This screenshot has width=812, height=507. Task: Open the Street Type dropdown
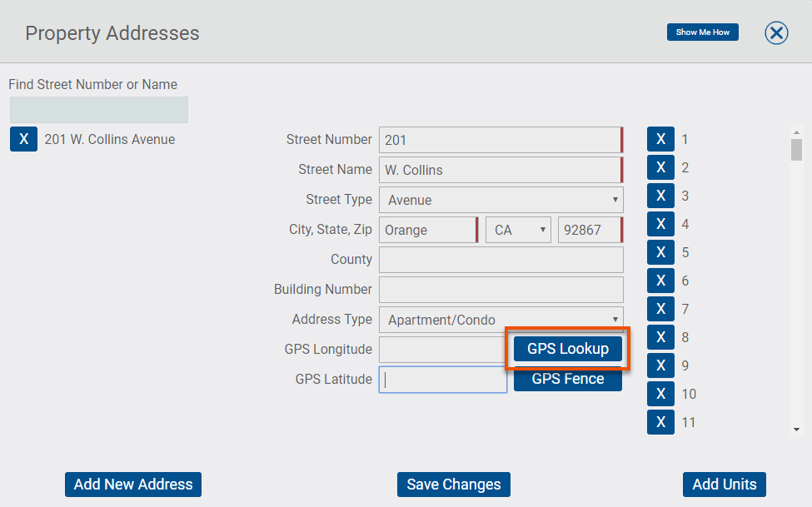(x=501, y=200)
